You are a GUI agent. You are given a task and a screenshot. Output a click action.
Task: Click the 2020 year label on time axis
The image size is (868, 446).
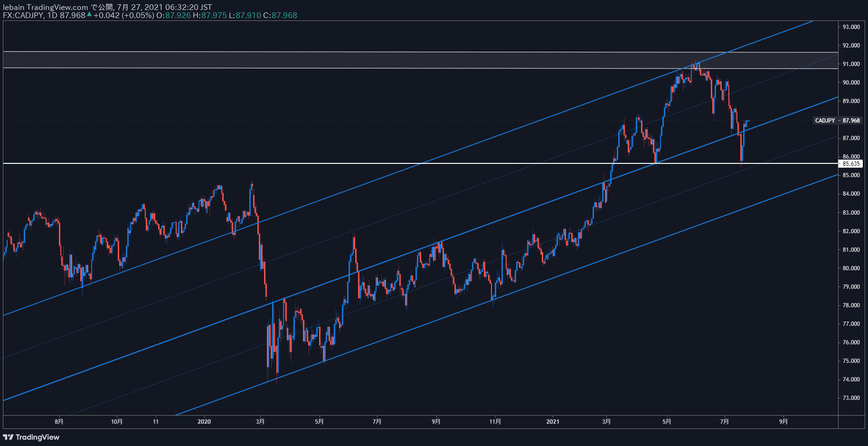pos(204,422)
